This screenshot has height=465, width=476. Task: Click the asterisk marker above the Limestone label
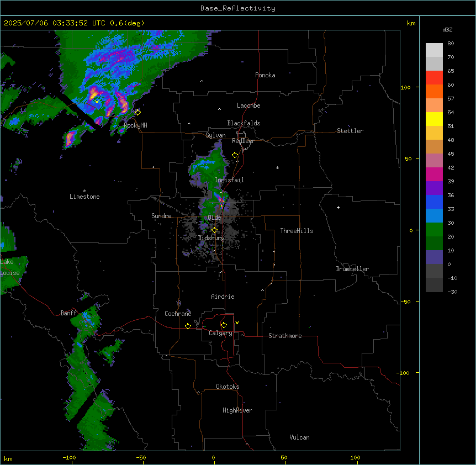[x=84, y=191]
